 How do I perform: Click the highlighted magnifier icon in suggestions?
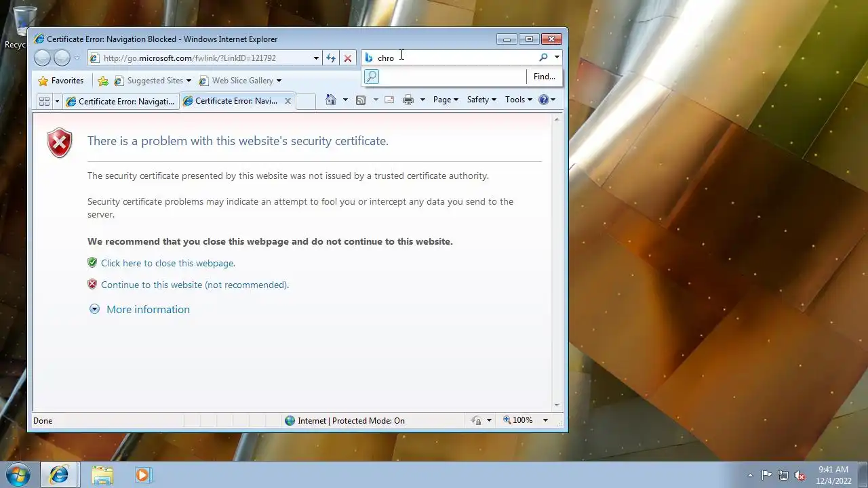coord(372,77)
